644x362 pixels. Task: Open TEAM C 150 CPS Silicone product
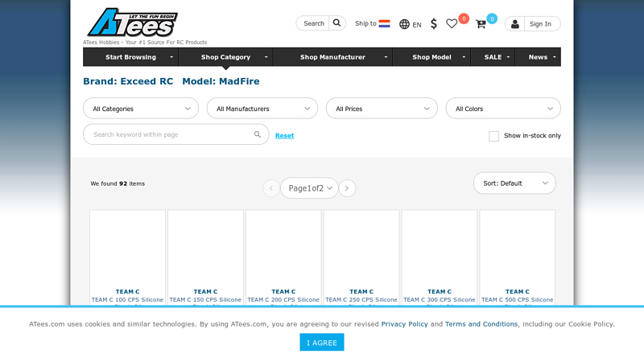click(205, 300)
